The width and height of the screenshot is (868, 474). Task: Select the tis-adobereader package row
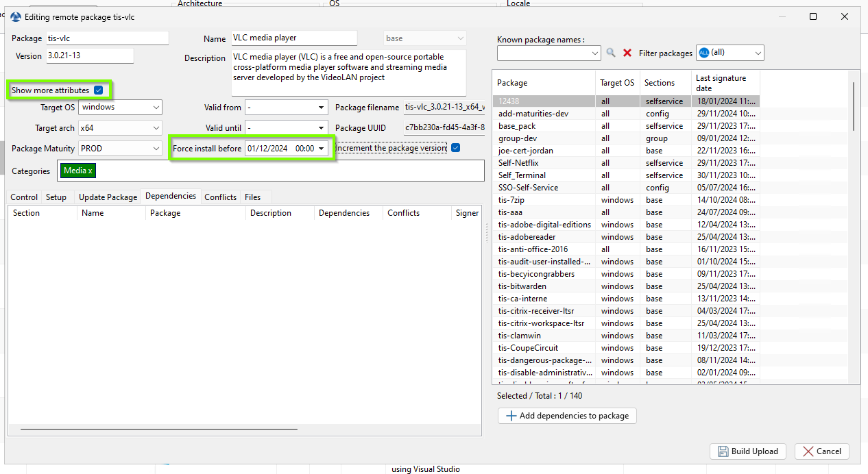pos(626,237)
